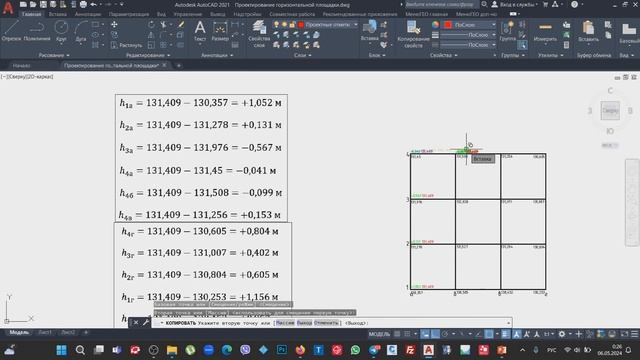Toggle object snap in status bar

point(489,334)
